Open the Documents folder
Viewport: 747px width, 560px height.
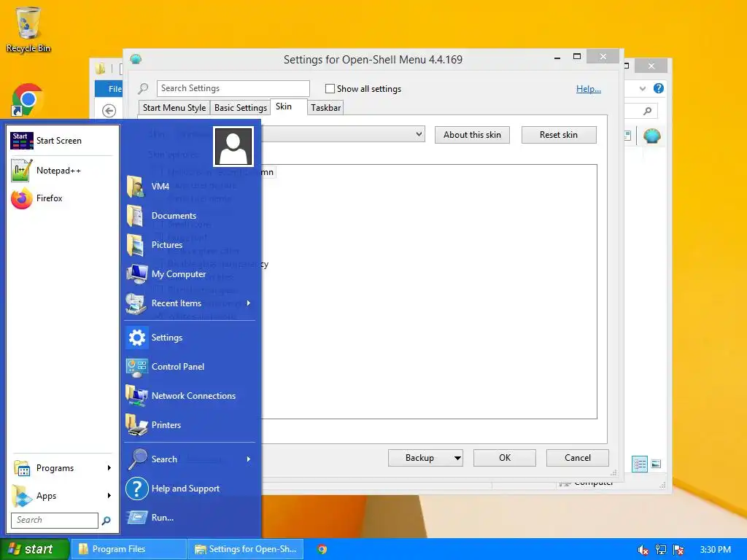pyautogui.click(x=190, y=216)
